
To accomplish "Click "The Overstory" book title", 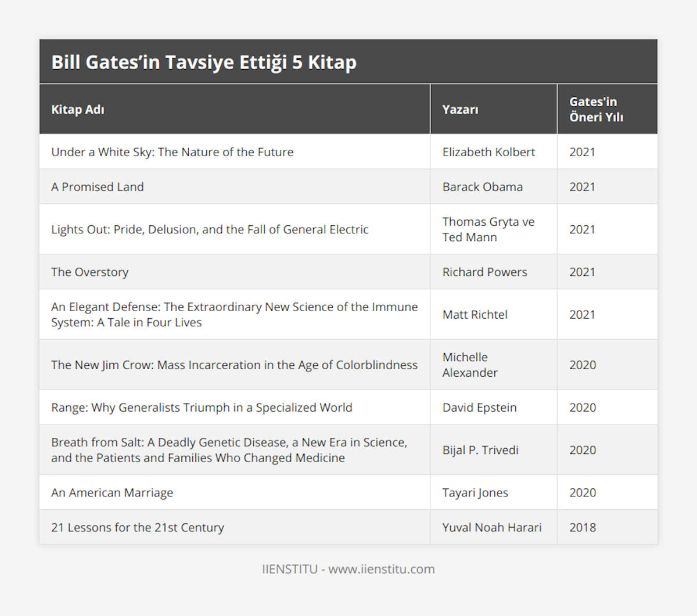I will [90, 272].
